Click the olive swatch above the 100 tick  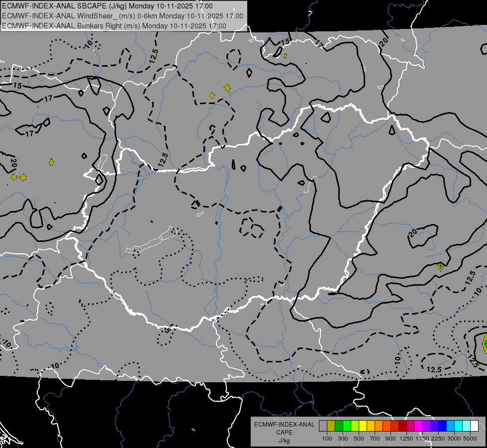[x=331, y=426]
